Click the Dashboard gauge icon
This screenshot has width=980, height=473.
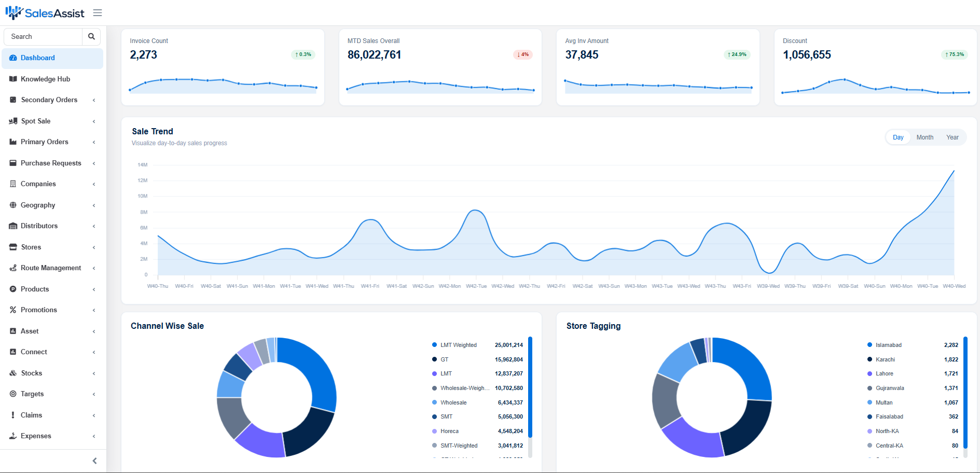[x=13, y=58]
